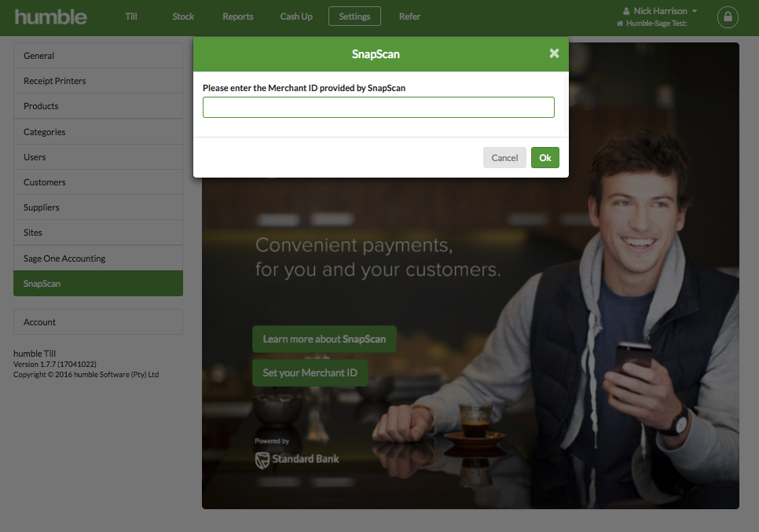The height and width of the screenshot is (532, 759).
Task: Open Account settings
Action: point(98,322)
